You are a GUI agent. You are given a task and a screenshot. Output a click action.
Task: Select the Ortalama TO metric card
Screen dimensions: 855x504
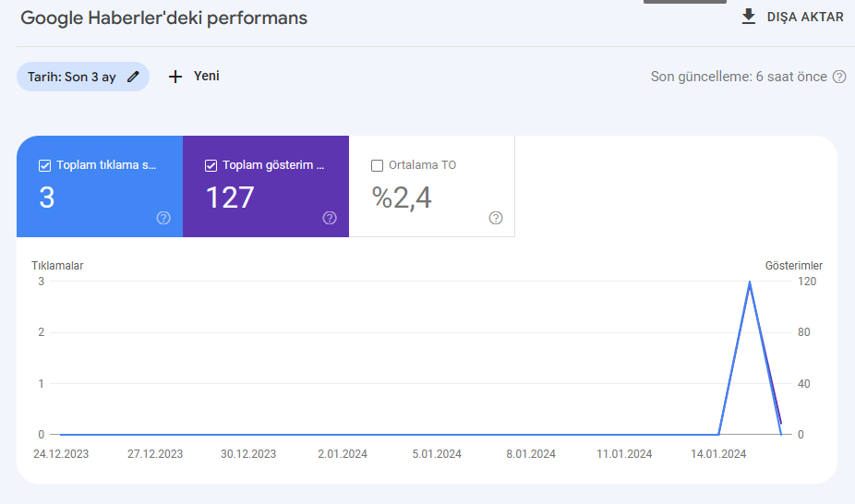pyautogui.click(x=432, y=186)
